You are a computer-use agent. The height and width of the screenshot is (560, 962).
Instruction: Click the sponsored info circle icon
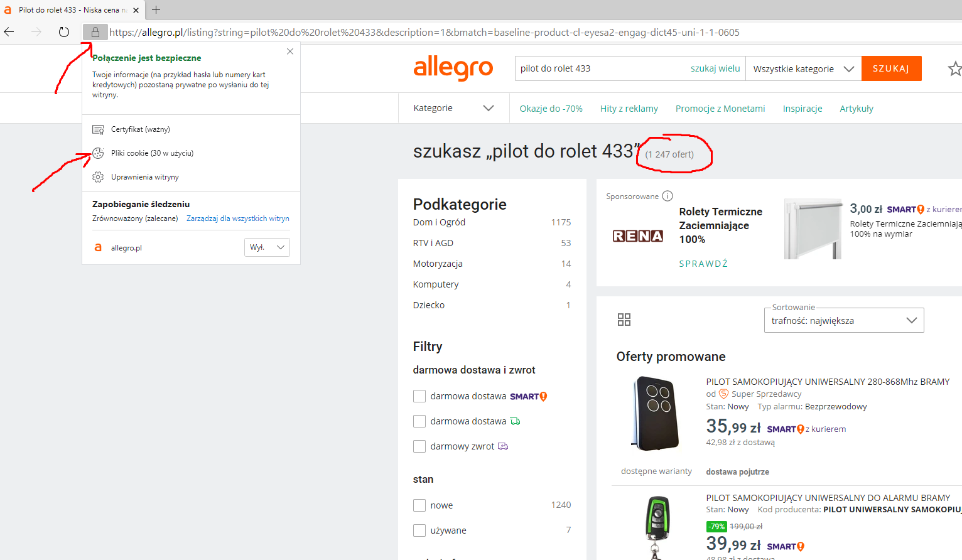pos(667,196)
